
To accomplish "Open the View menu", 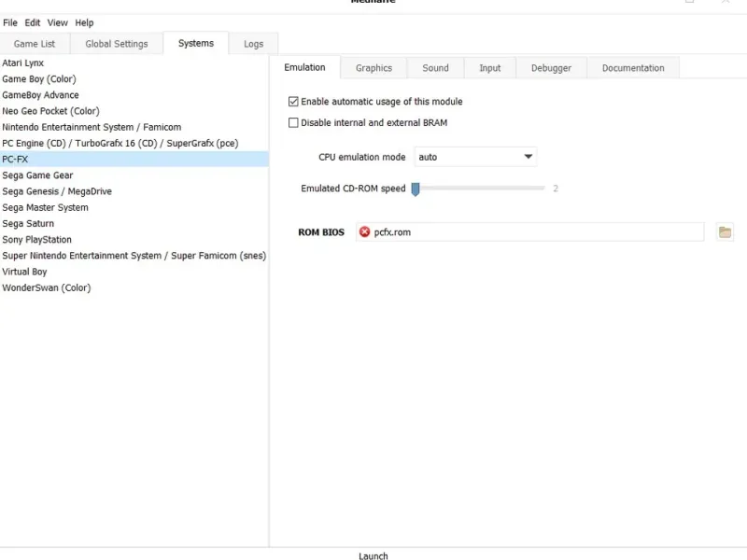I will point(58,22).
